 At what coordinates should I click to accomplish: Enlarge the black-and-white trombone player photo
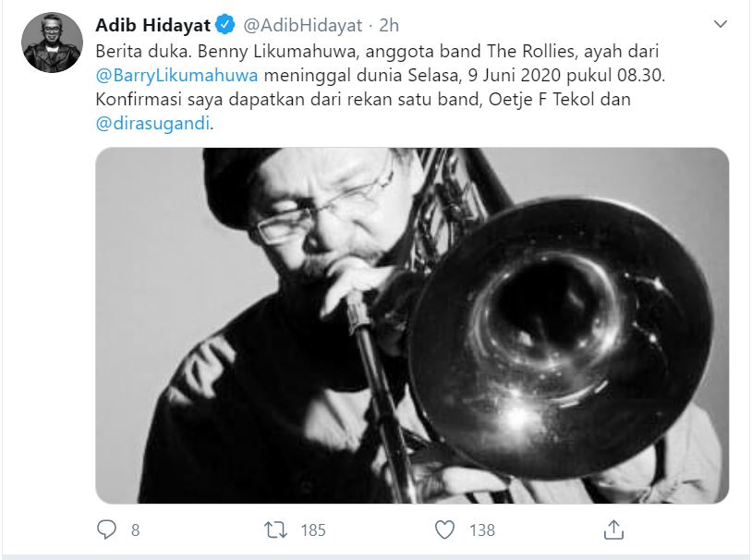click(412, 325)
